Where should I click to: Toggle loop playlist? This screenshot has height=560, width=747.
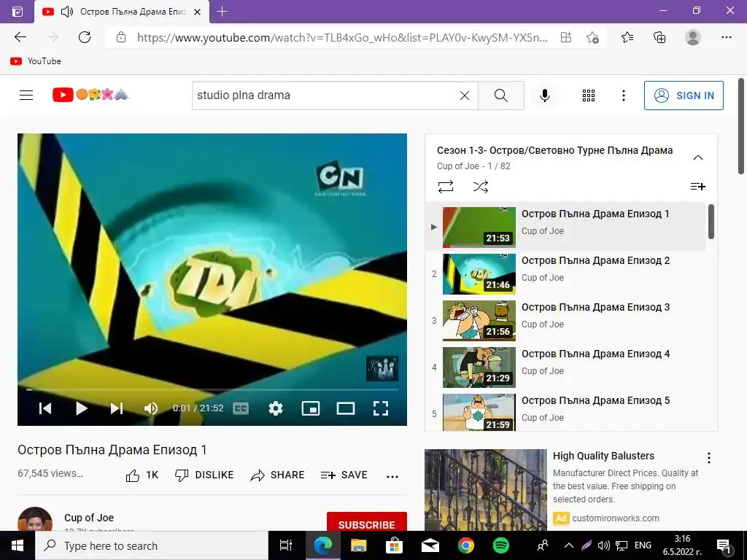click(446, 186)
